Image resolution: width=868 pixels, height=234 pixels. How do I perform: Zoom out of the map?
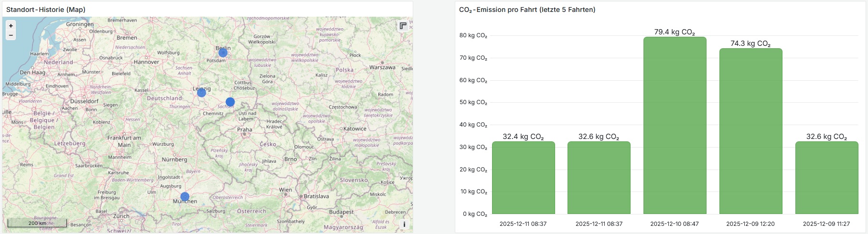point(11,35)
